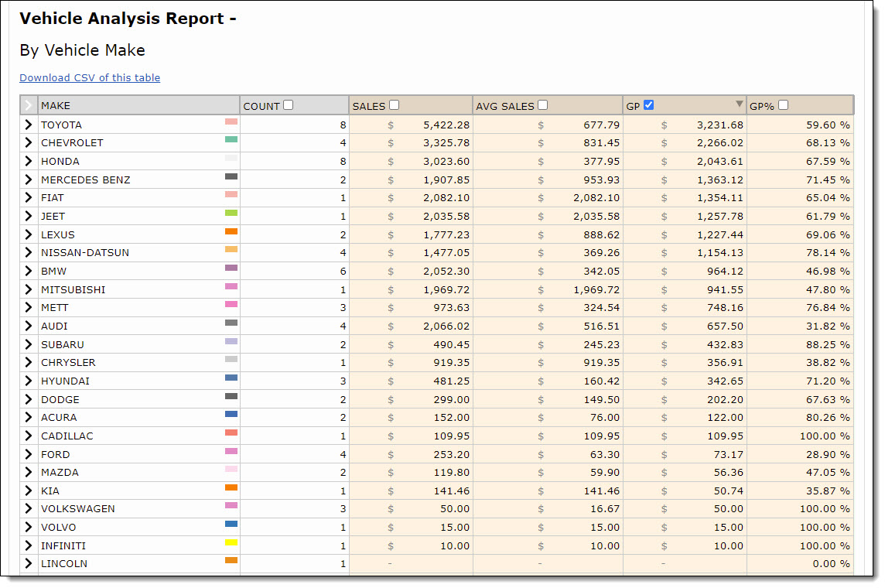Image resolution: width=885 pixels, height=588 pixels.
Task: Click the GP% column header label
Action: click(761, 106)
